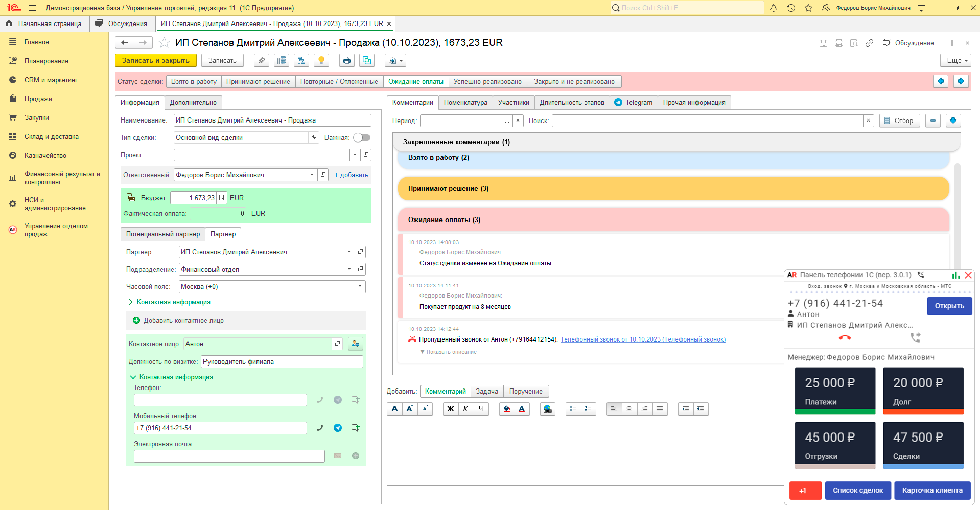Add Задача type entry
The height and width of the screenshot is (510, 980).
click(486, 391)
